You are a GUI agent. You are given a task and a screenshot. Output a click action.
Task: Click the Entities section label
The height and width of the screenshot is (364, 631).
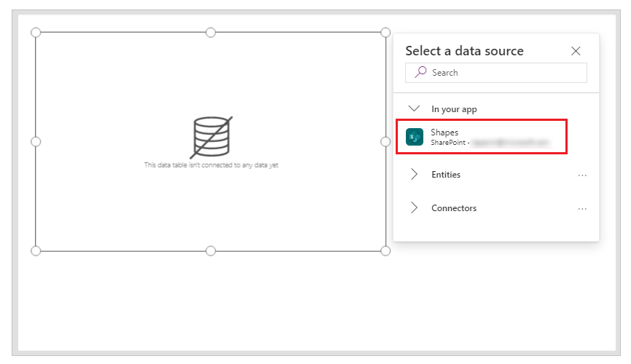pyautogui.click(x=446, y=175)
